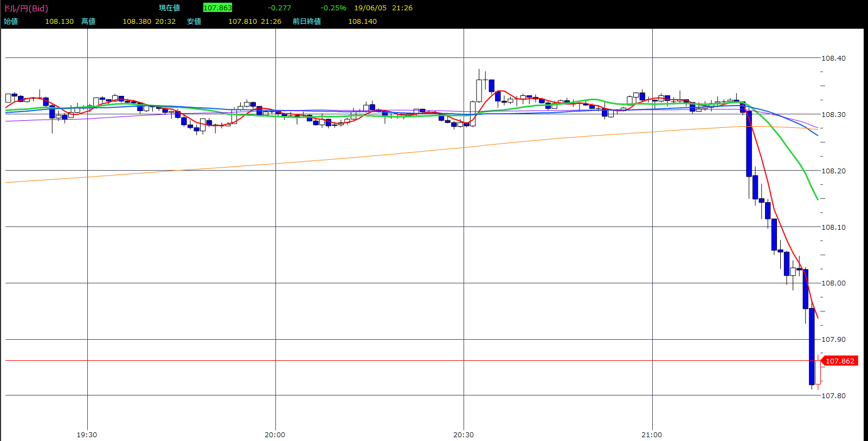This screenshot has height=441, width=868.
Task: Select the 19:30 time axis label
Action: [87, 434]
